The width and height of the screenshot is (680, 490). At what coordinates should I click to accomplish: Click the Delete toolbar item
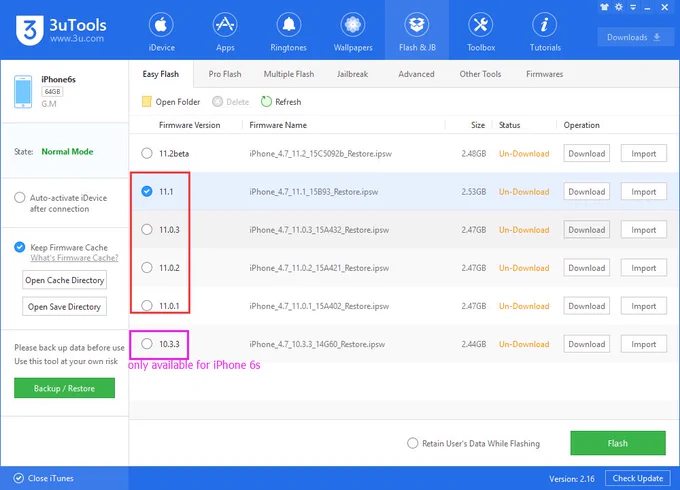point(231,102)
